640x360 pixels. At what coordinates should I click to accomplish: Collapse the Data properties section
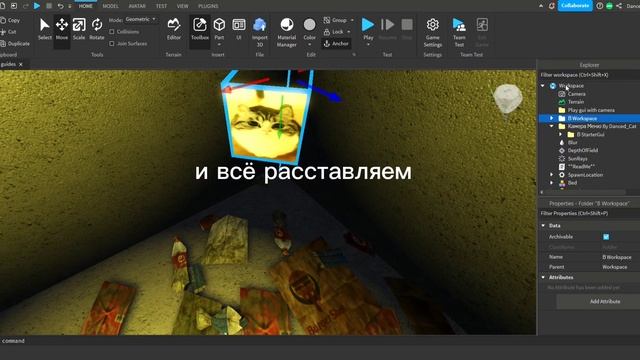pyautogui.click(x=543, y=225)
